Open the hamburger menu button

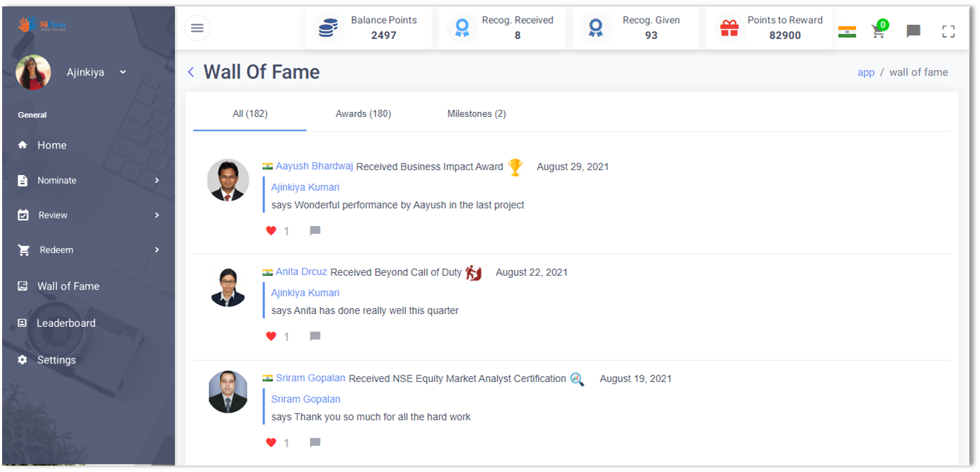pyautogui.click(x=197, y=28)
